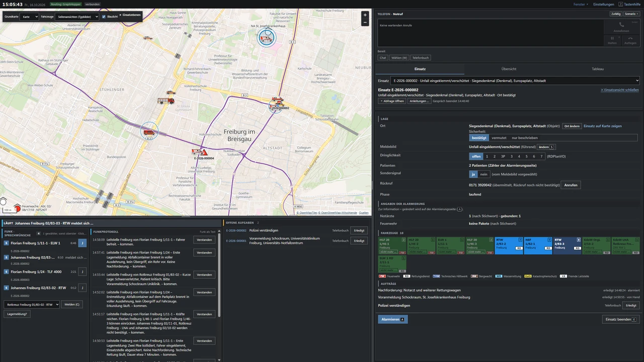Set Sicherheit to vermutet
The height and width of the screenshot is (362, 644).
point(499,138)
